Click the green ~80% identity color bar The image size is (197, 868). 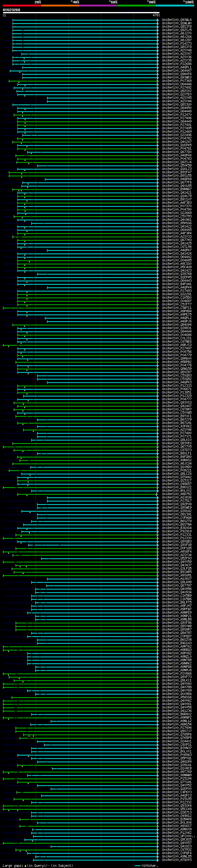pyautogui.click(x=137, y=6)
